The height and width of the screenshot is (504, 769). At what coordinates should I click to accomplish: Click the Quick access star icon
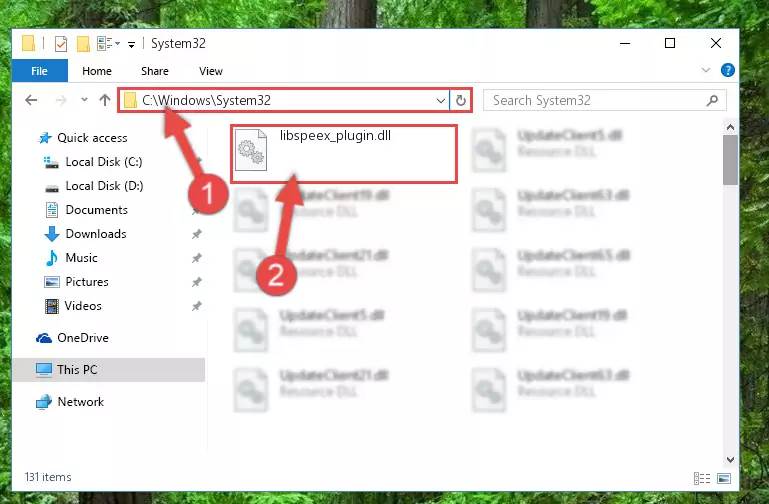45,138
